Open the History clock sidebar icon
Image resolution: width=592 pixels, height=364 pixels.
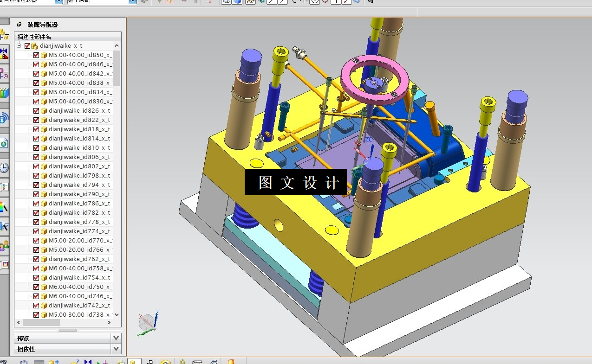(4, 168)
